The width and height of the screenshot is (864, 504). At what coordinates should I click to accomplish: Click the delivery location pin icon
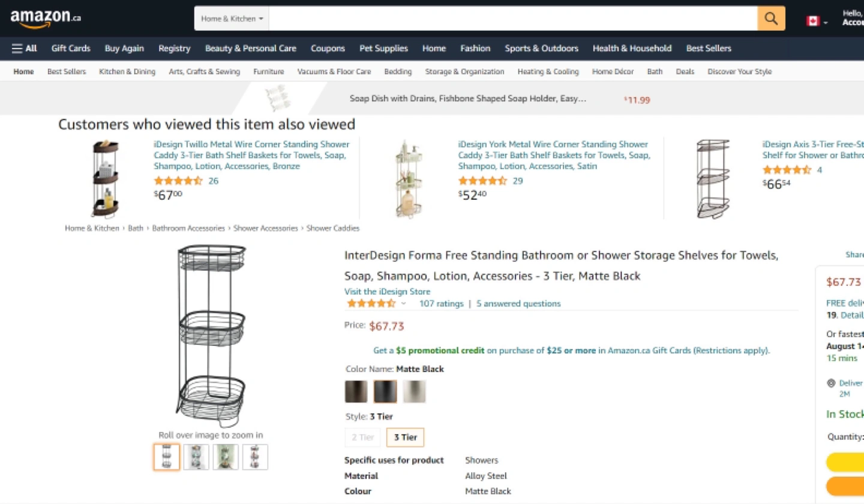pos(831,383)
